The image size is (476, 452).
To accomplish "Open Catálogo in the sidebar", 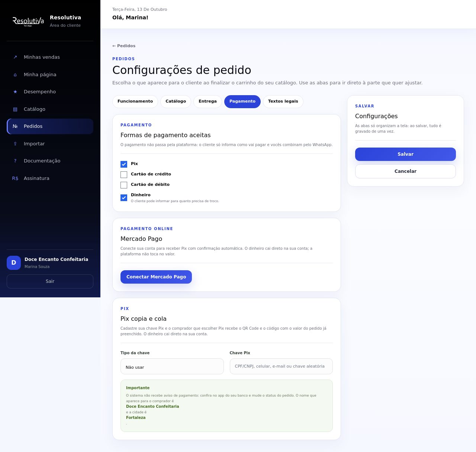I will (50, 109).
